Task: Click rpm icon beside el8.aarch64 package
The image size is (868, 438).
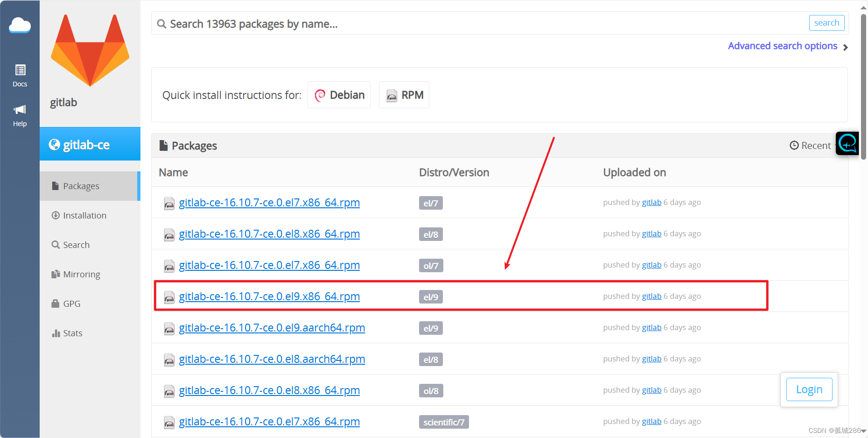Action: tap(169, 360)
